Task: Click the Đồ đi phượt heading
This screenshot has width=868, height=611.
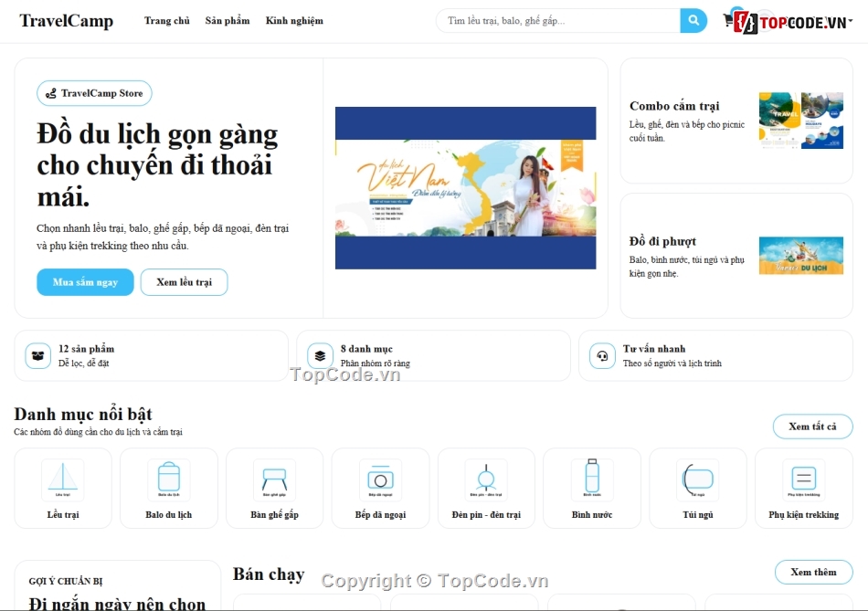Action: coord(662,241)
